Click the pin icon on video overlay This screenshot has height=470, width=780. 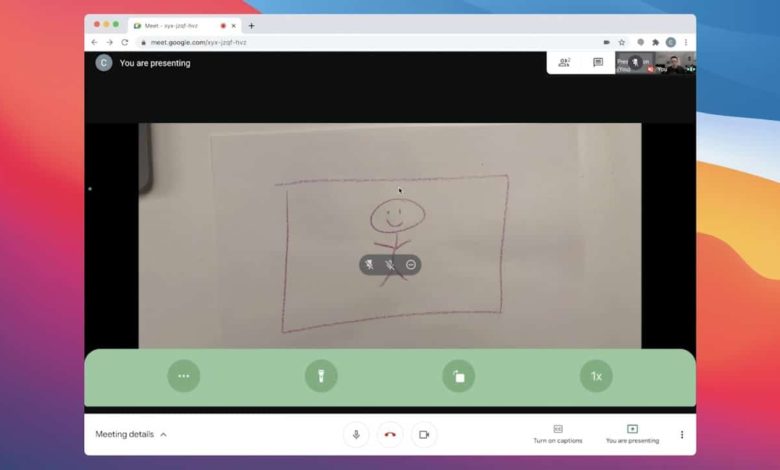(x=369, y=265)
